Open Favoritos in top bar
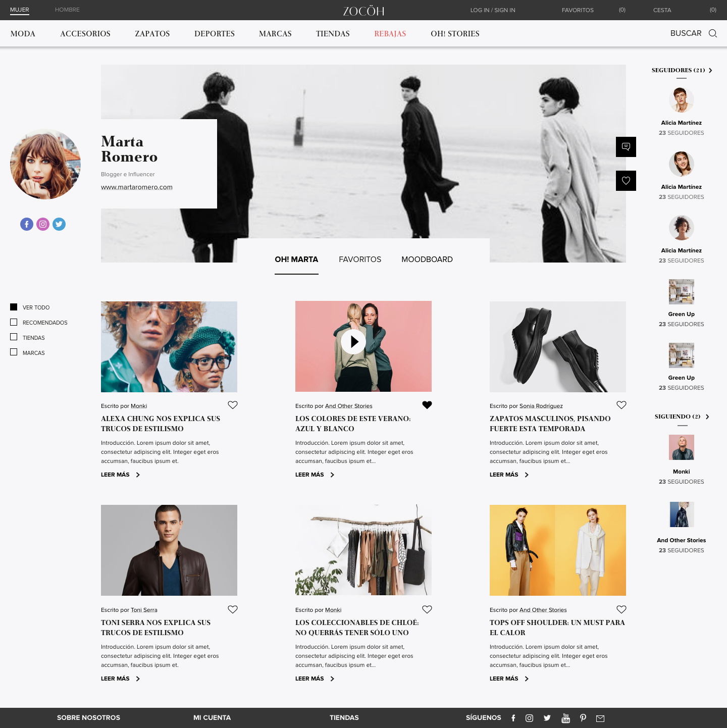 (x=578, y=10)
